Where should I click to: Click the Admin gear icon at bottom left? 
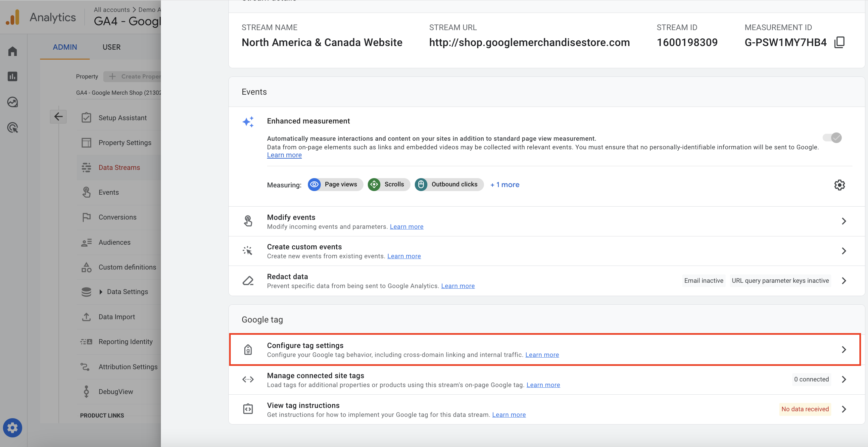[x=13, y=428]
